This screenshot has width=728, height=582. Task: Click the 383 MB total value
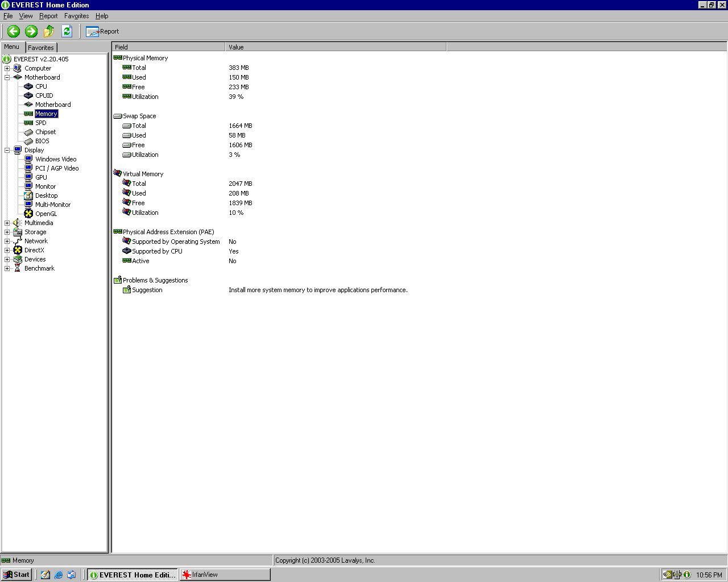[x=239, y=68]
